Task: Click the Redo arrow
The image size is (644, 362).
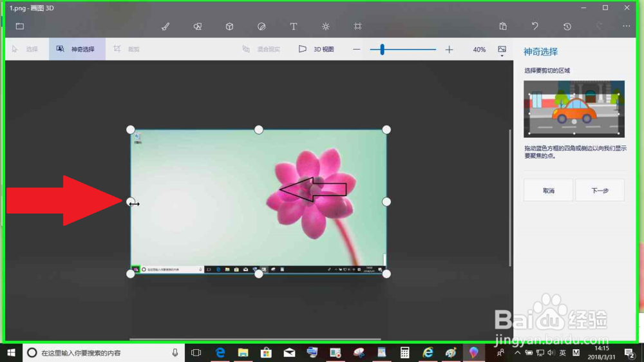Action: click(599, 26)
